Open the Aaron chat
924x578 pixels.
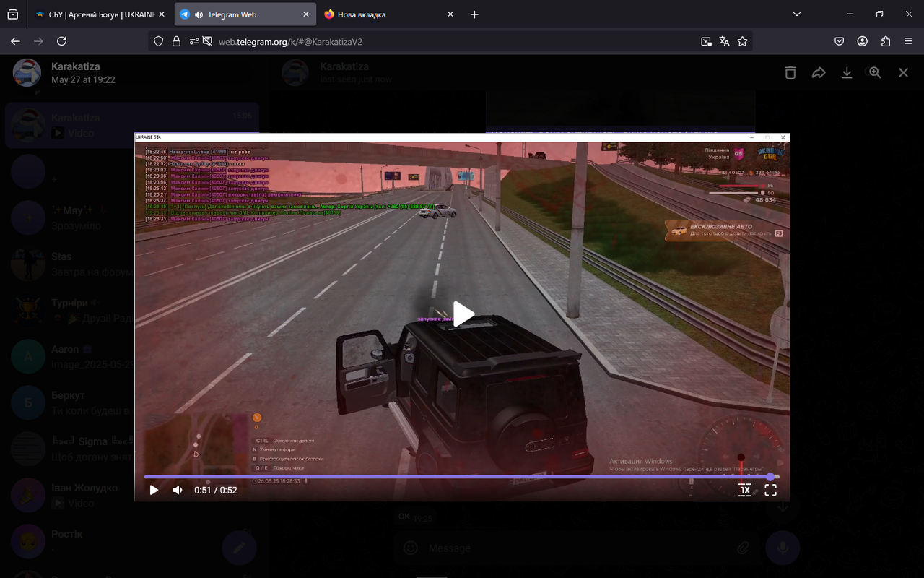point(132,357)
